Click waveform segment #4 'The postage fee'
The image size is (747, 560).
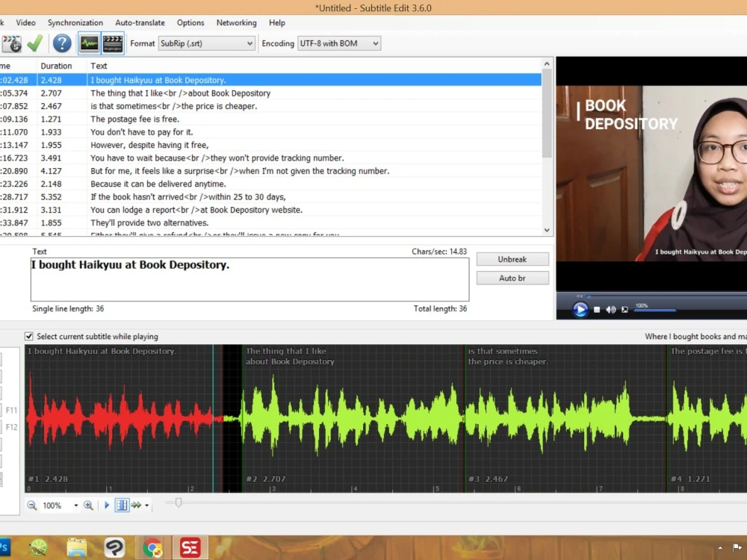point(707,419)
